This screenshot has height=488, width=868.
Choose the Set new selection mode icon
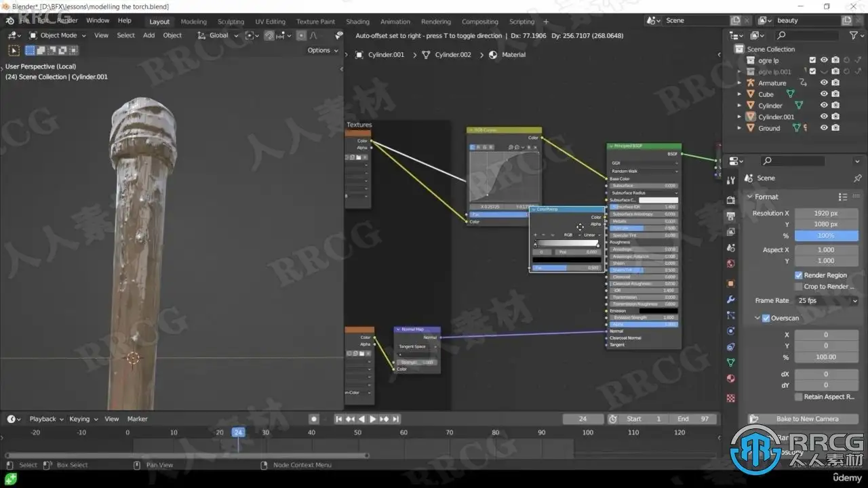(x=30, y=50)
